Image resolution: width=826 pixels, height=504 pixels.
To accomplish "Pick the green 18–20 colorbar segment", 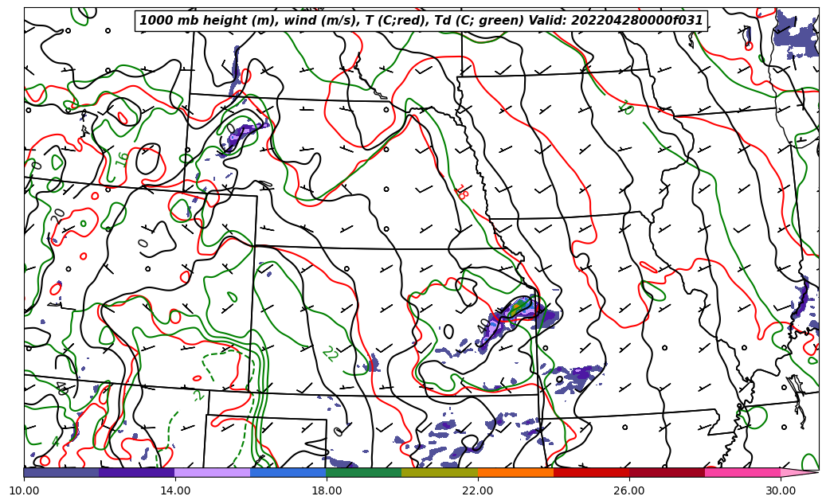I will (x=364, y=472).
